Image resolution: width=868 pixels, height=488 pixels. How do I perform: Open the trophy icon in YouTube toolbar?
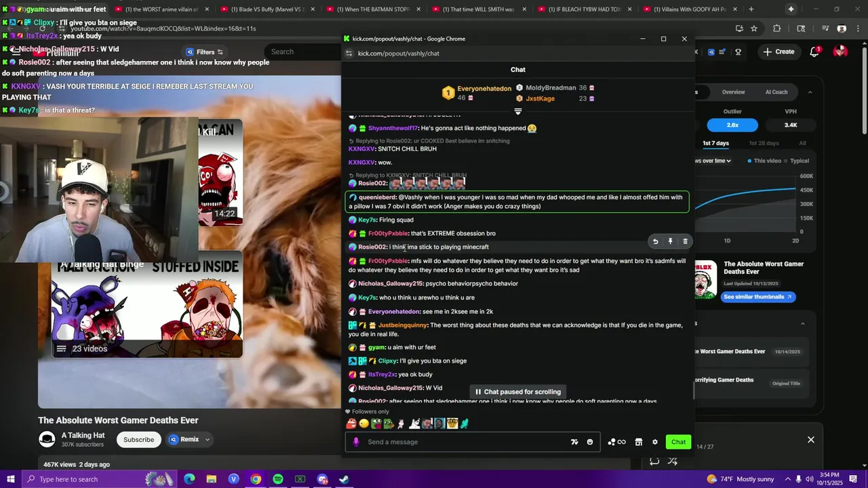click(738, 52)
